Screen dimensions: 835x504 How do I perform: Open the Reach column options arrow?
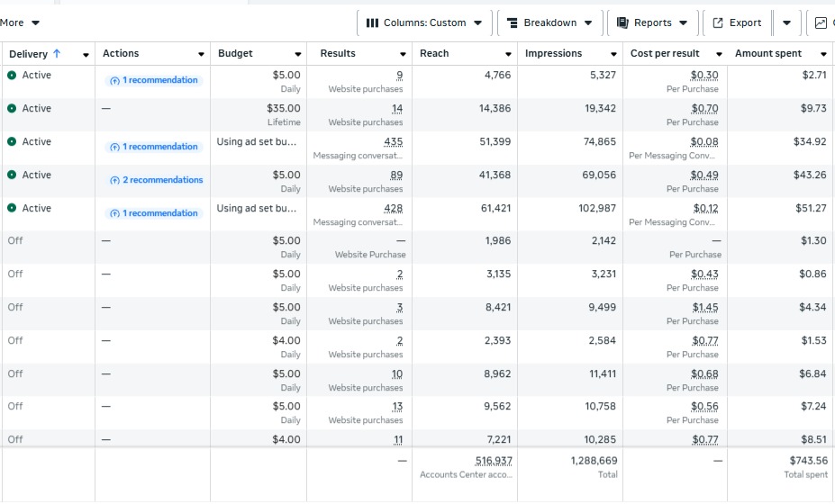coord(508,55)
